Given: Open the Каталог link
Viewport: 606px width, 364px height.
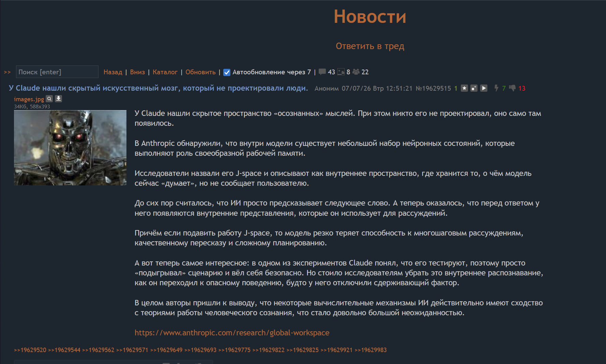Looking at the screenshot, I should [165, 72].
